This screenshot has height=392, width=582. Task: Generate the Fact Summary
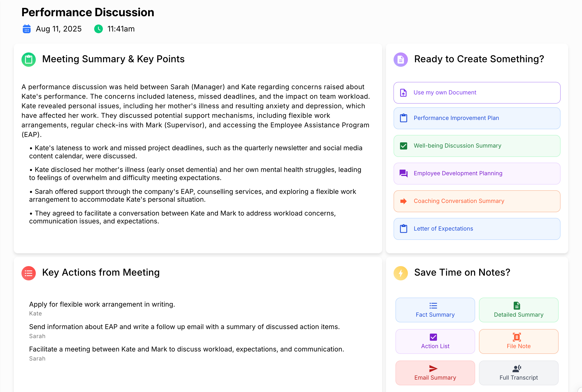click(435, 310)
